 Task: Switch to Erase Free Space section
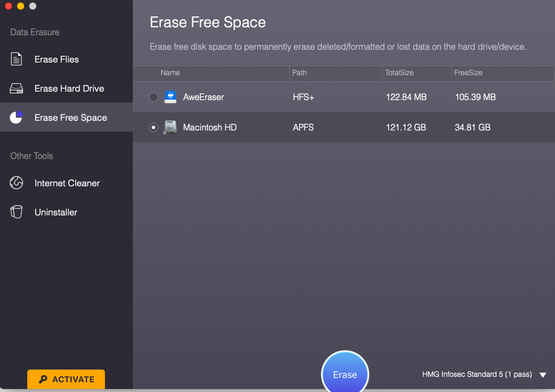point(67,117)
